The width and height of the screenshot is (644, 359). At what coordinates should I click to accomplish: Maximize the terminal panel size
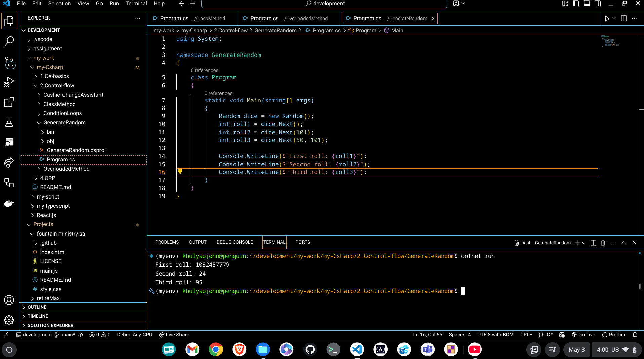point(624,243)
